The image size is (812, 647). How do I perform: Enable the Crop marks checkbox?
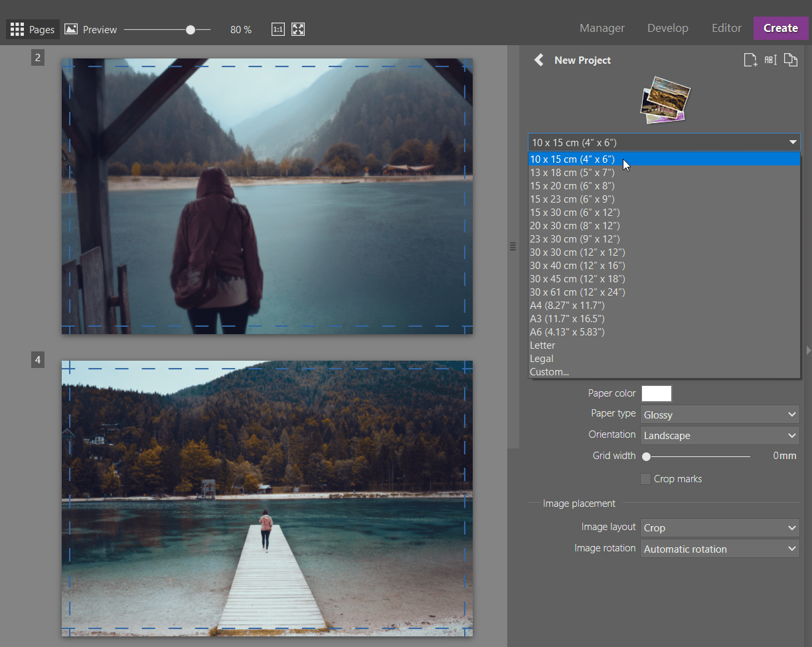tap(645, 479)
